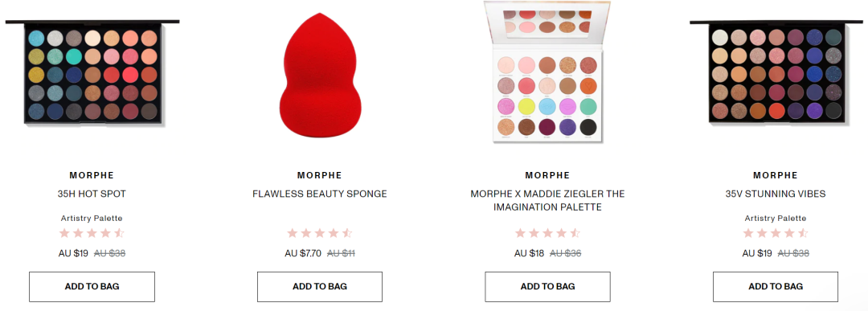Add Flawless Beauty Sponge to bag
868x311 pixels.
[x=319, y=287]
